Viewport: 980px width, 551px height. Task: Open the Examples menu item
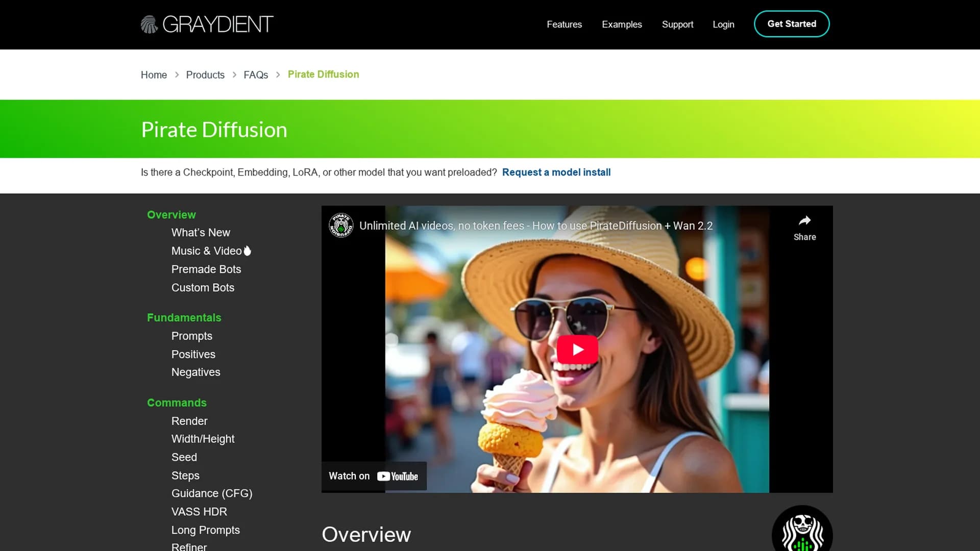click(x=622, y=24)
